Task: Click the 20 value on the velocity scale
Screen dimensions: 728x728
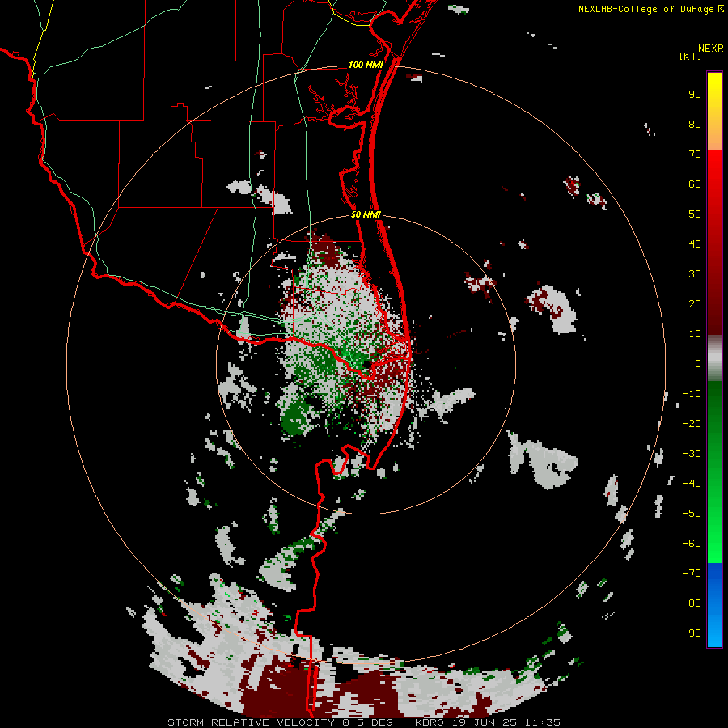Action: (695, 303)
